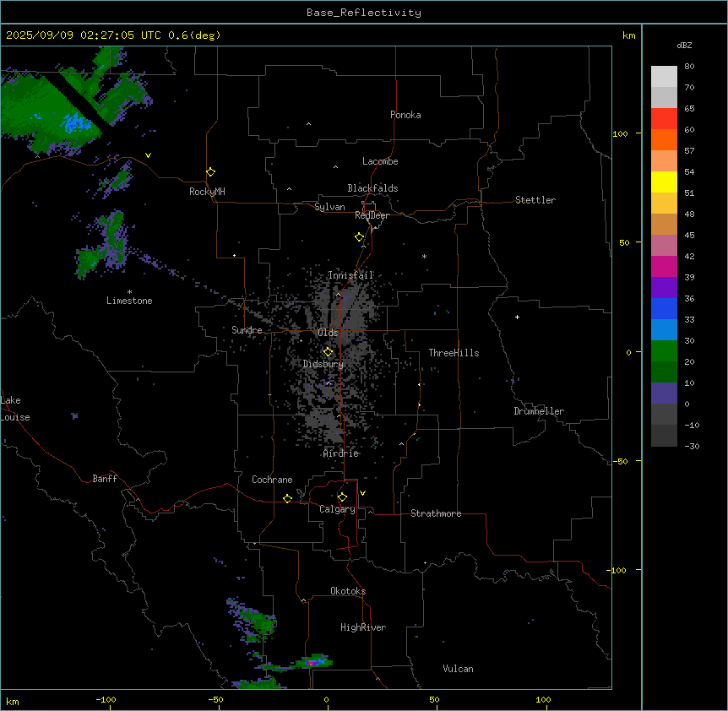The height and width of the screenshot is (711, 728).
Task: Click the HighRiver label
Action: 363,627
